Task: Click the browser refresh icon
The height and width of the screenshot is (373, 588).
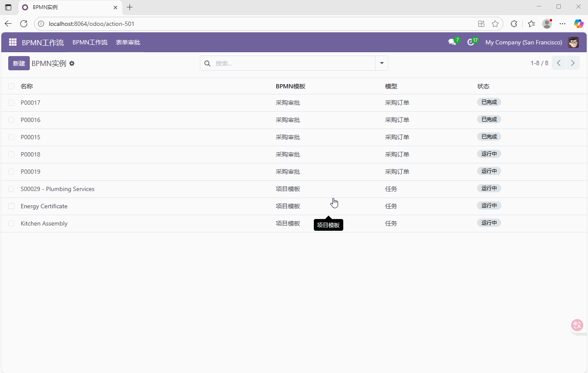Action: click(x=24, y=24)
